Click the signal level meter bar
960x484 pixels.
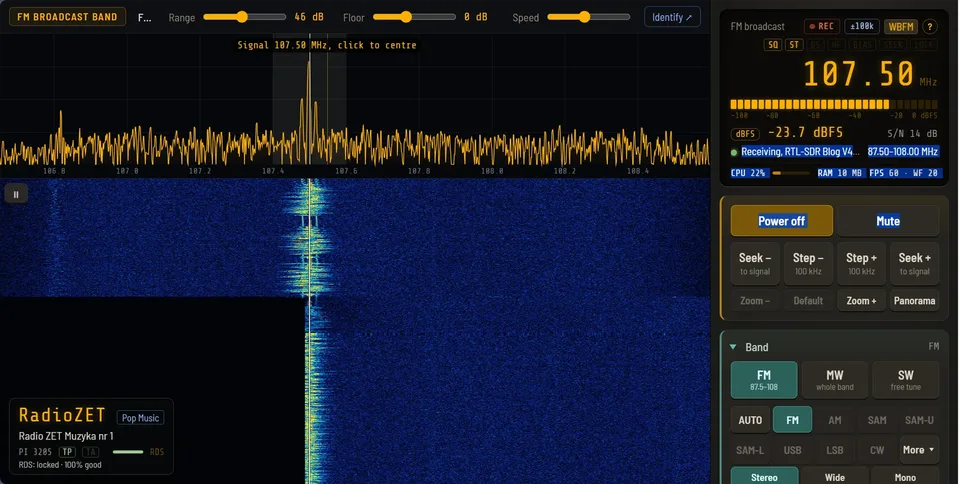click(834, 104)
